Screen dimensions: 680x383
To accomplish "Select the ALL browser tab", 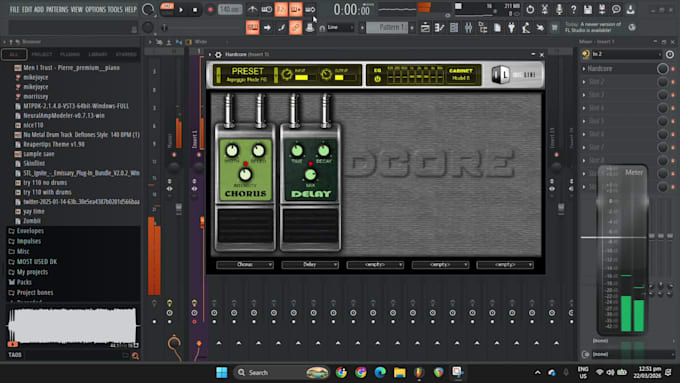I will coord(14,54).
